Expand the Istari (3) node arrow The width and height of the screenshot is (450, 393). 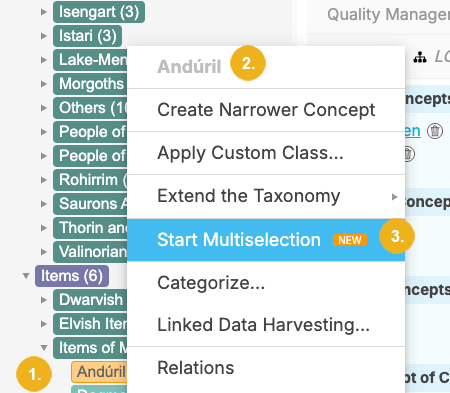[44, 36]
